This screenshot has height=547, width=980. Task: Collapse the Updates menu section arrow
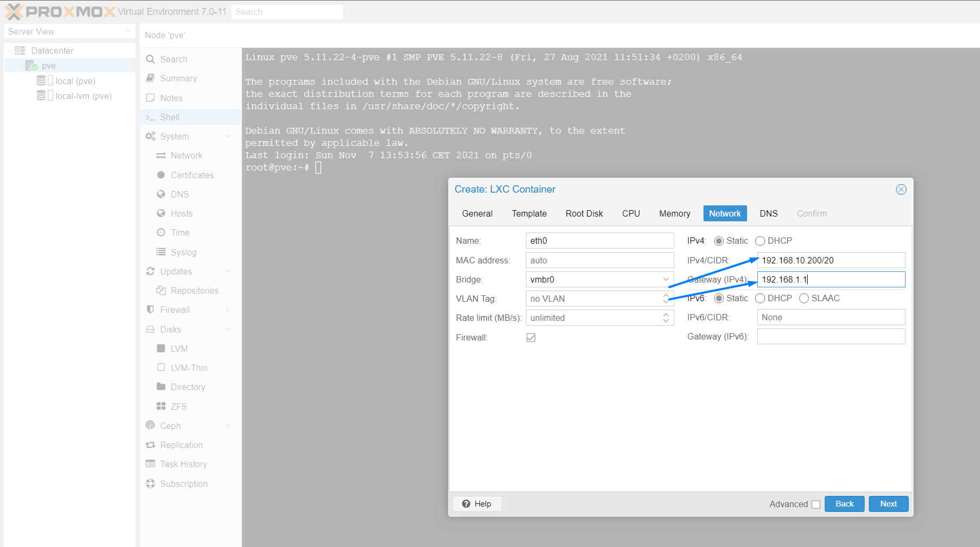(x=228, y=271)
